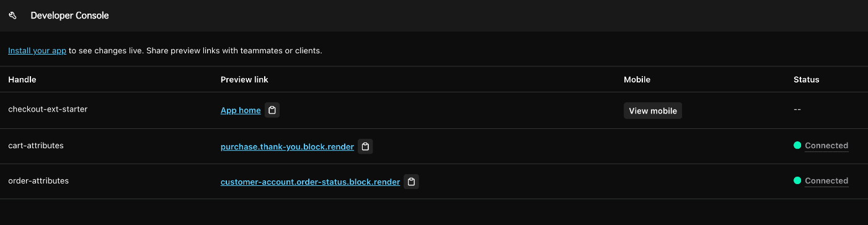The image size is (868, 225).
Task: Copy the purchase.thank-you.block.render link via clipboard icon
Action: coord(365,146)
